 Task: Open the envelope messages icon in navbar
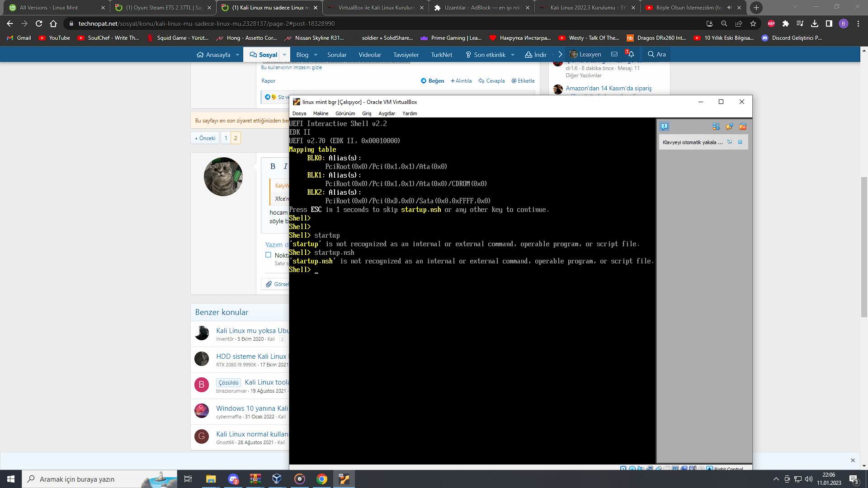tap(614, 54)
